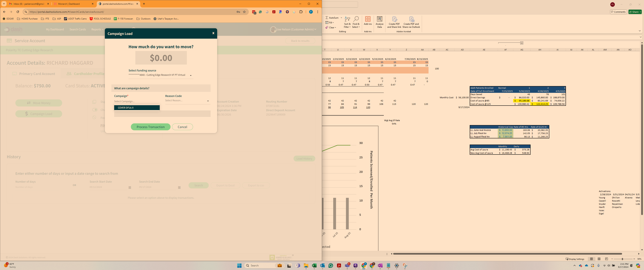Open Excel from the taskbar
This screenshot has width=644, height=270.
click(x=314, y=265)
